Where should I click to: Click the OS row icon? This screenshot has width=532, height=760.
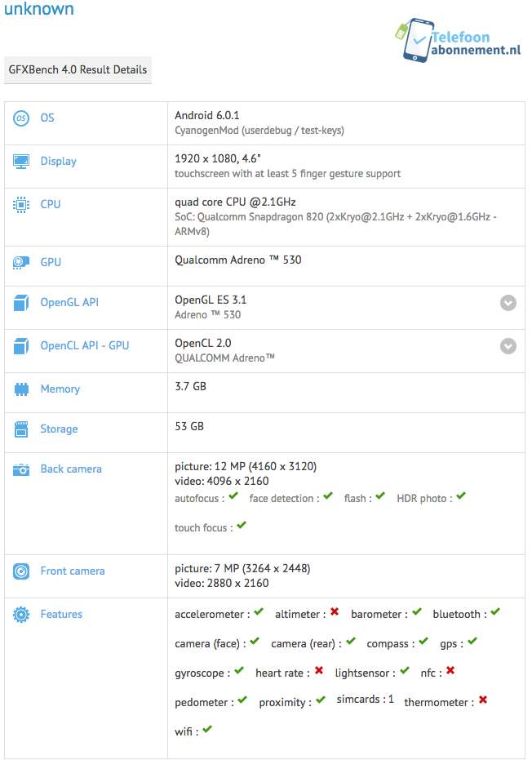tap(21, 118)
